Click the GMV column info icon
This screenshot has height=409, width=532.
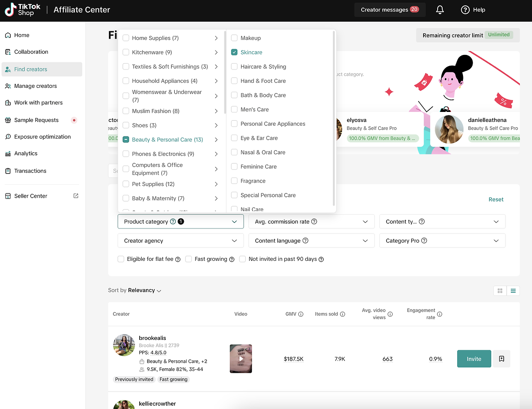pos(301,314)
